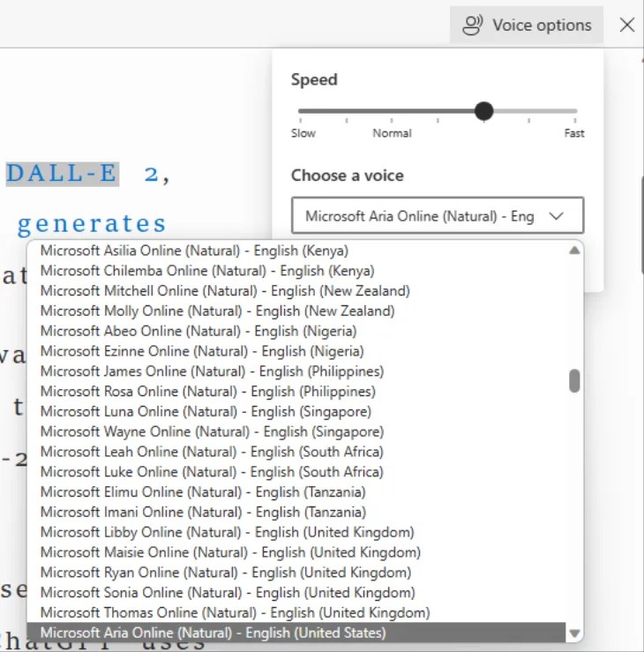
Task: Click the Voice options button
Action: pyautogui.click(x=527, y=25)
